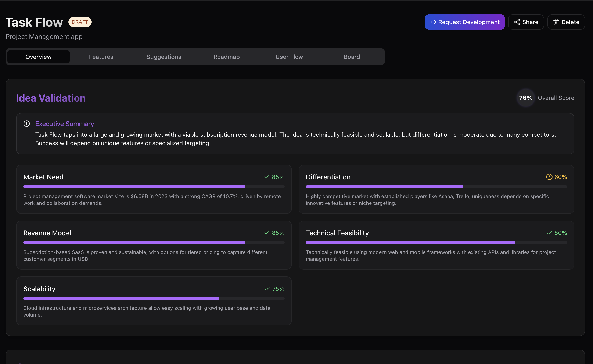This screenshot has width=593, height=364.
Task: Click the code brackets icon on Request Development
Action: pos(433,22)
